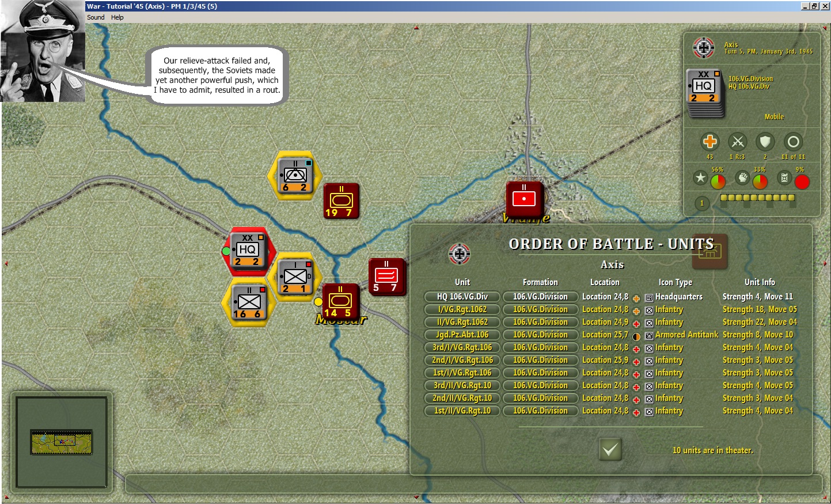This screenshot has height=504, width=831.
Task: Click the supply canister icon
Action: [784, 178]
